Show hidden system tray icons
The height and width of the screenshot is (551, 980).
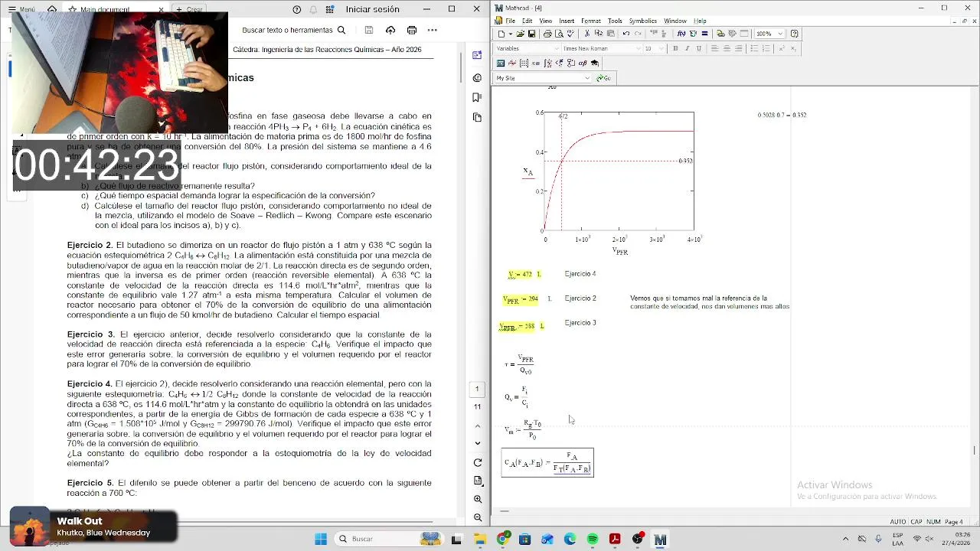pos(845,539)
